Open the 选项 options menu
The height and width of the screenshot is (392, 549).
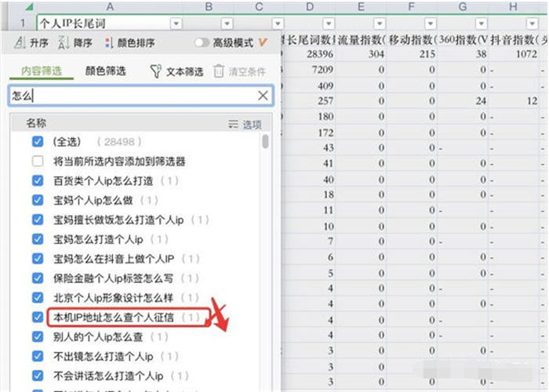click(x=245, y=124)
